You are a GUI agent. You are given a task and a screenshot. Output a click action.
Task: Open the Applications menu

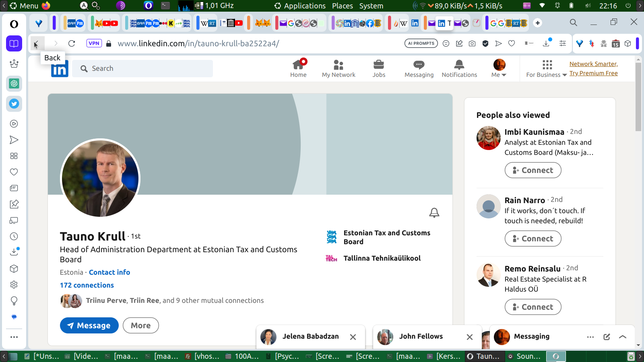click(x=300, y=6)
